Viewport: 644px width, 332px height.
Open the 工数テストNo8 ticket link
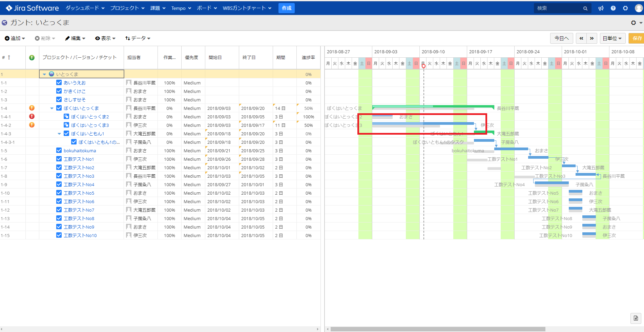click(79, 218)
